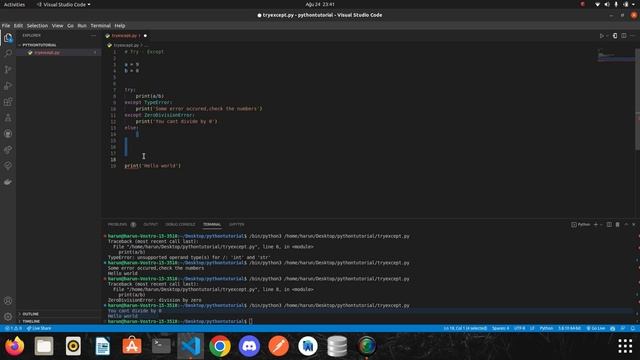Open the Search view in activity bar

(x=8, y=53)
